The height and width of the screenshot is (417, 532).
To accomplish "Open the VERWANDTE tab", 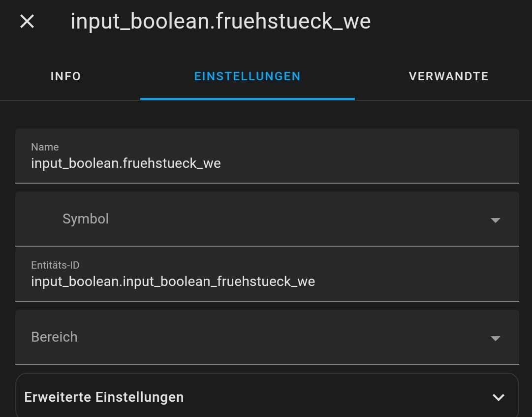I will (448, 76).
